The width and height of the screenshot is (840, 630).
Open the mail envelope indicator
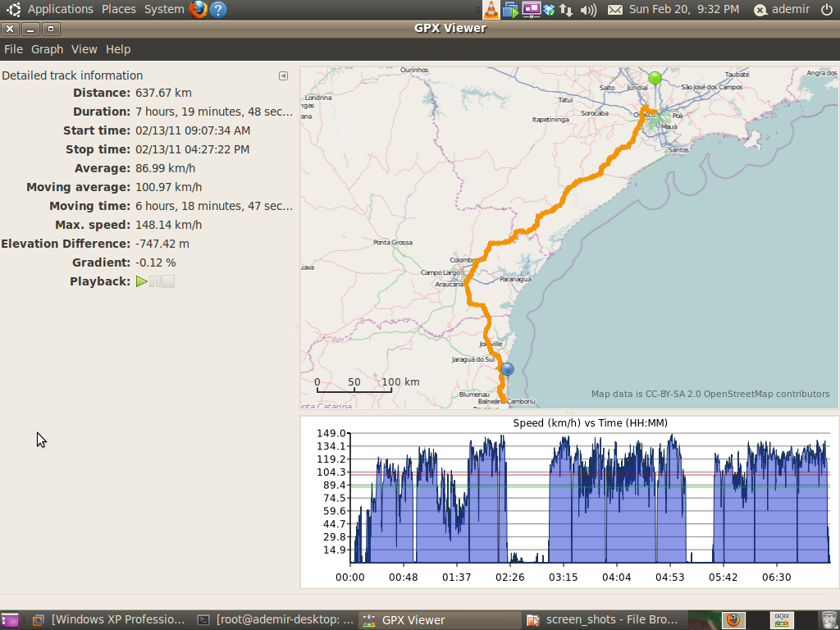coord(615,10)
